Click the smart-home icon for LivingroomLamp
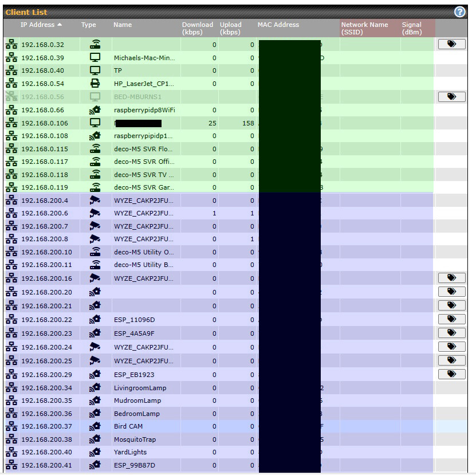The image size is (476, 475). (x=95, y=388)
